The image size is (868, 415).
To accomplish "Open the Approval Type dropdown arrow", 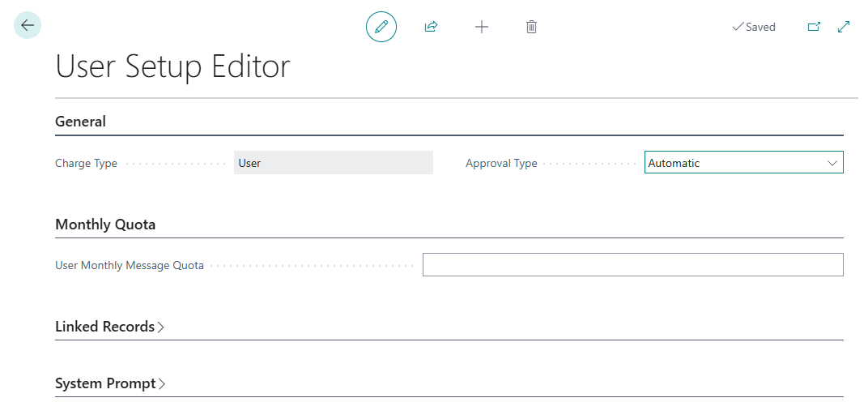I will click(832, 163).
